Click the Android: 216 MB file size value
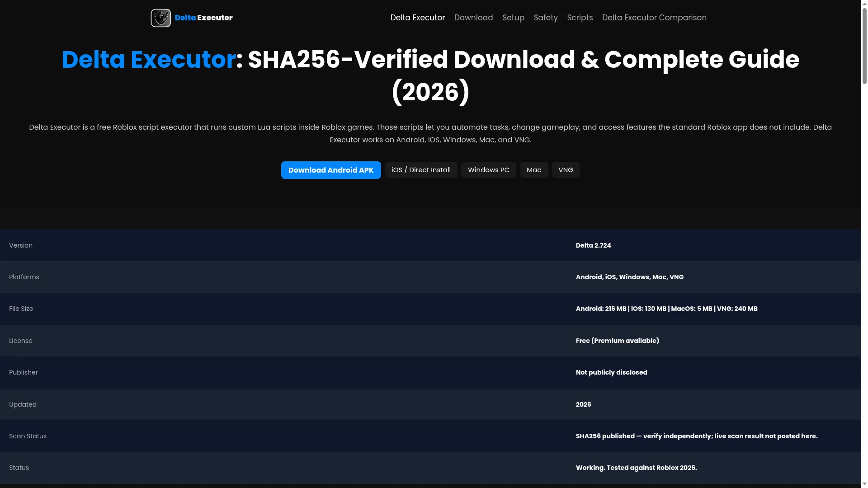This screenshot has height=488, width=868. coord(666,309)
